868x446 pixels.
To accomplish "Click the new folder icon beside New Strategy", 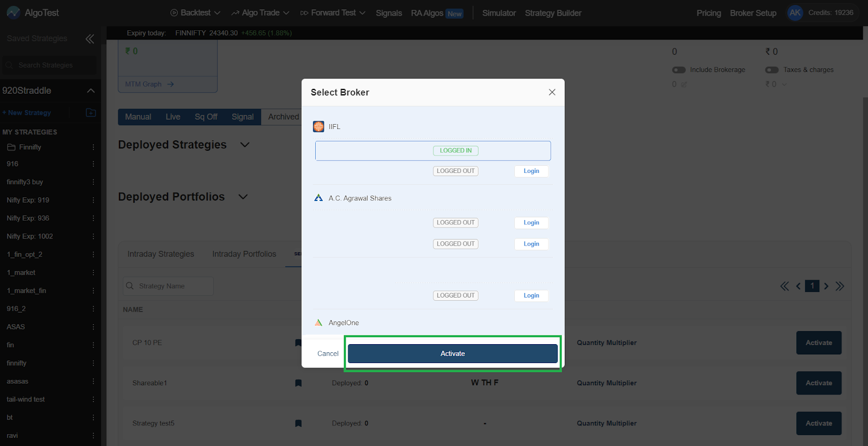I will coord(91,113).
